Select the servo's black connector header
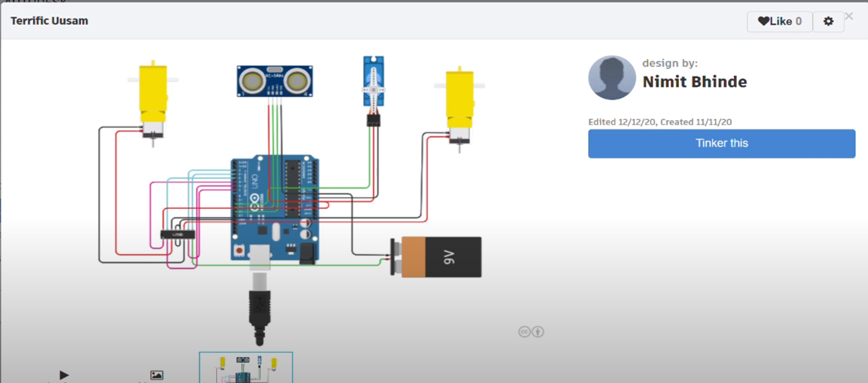This screenshot has width=868, height=383. click(373, 121)
